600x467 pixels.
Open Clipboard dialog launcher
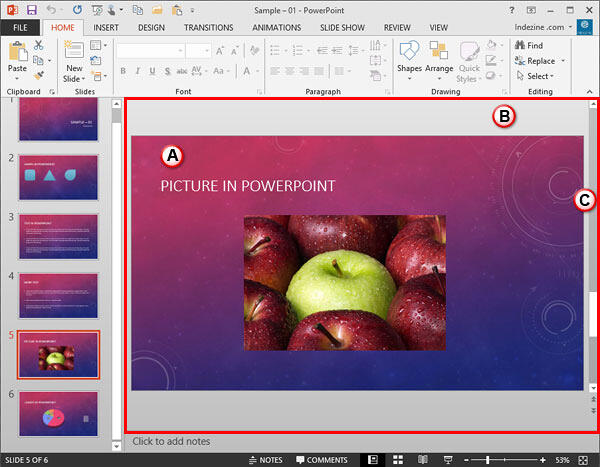coord(52,92)
